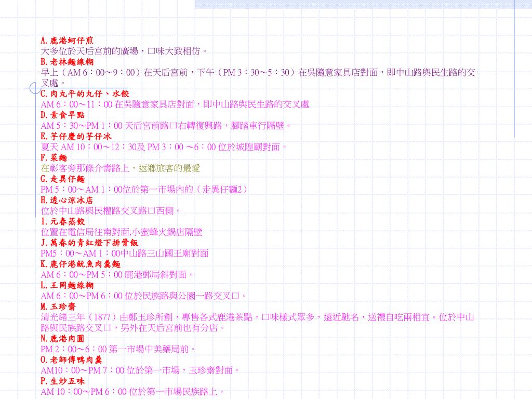Image resolution: width=532 pixels, height=399 pixels.
Task: Click heading 'B.老林麵線糊'
Action: 67,62
